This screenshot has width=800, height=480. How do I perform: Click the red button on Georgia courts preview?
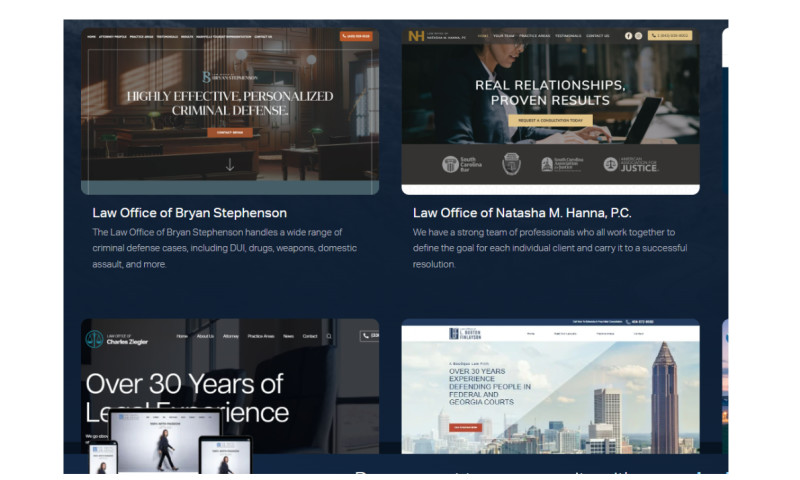click(467, 427)
